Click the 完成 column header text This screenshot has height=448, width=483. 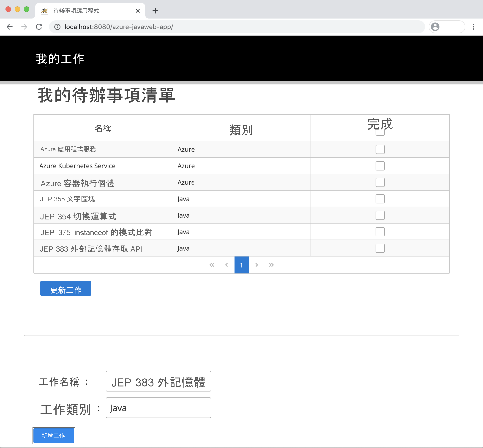point(380,124)
